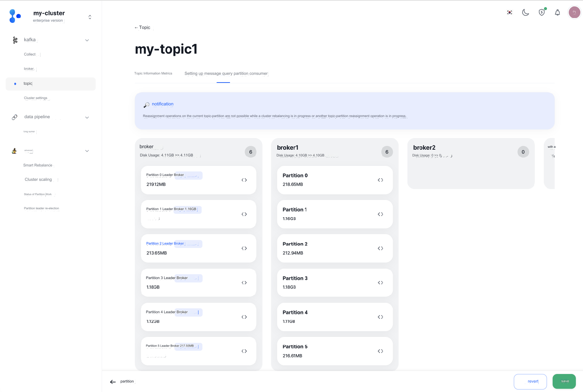
Task: Click the move arrows on broker1 Partition 5
Action: click(x=380, y=351)
